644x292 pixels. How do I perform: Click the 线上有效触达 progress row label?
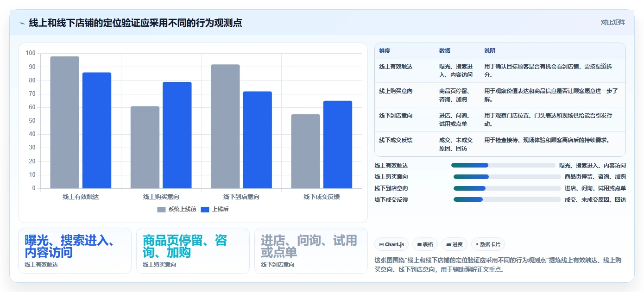click(x=391, y=165)
